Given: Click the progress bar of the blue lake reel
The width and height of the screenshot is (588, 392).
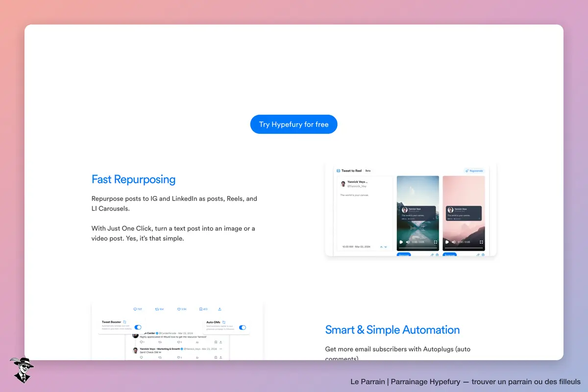Looking at the screenshot, I should [417, 248].
